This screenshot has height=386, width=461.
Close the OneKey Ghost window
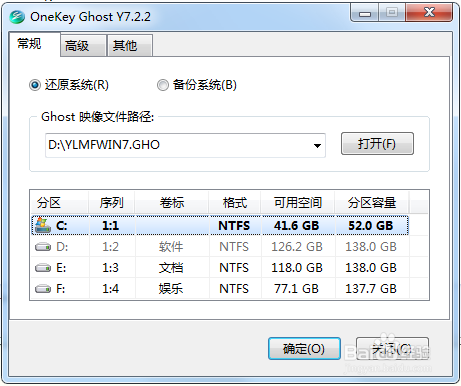point(429,13)
